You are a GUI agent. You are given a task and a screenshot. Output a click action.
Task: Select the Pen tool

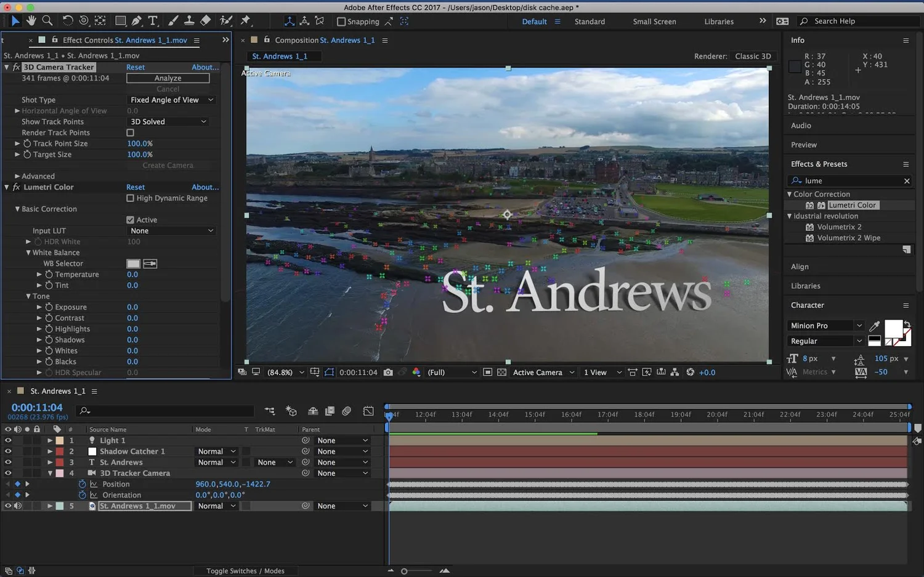click(137, 20)
